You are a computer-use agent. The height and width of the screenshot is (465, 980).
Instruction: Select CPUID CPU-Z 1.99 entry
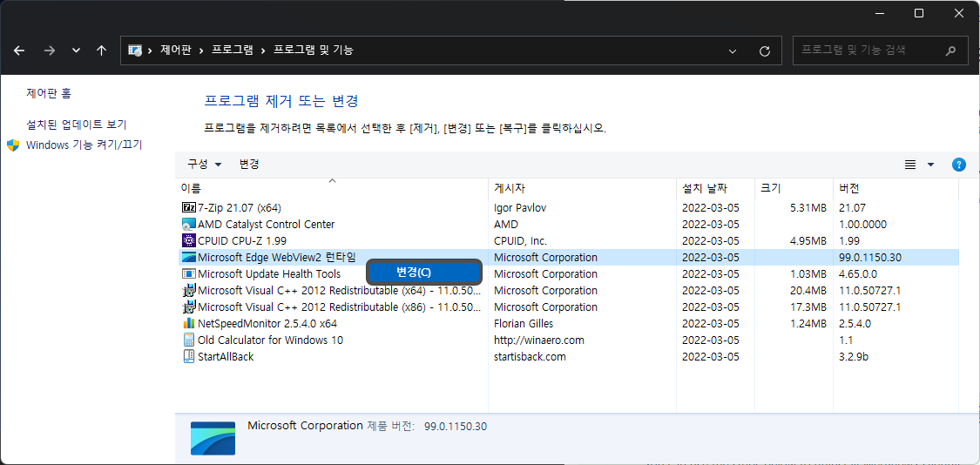[x=242, y=240]
